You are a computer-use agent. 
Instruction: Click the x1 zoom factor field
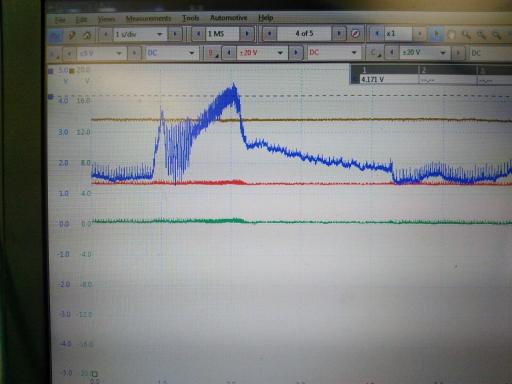point(398,33)
